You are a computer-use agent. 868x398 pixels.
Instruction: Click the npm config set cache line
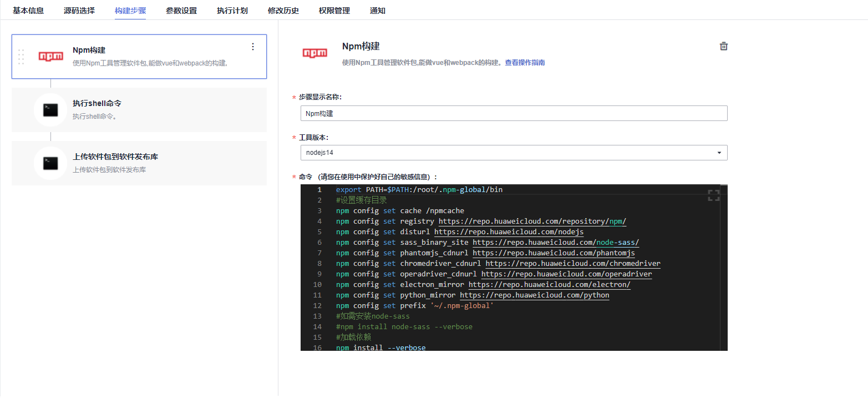pyautogui.click(x=400, y=211)
